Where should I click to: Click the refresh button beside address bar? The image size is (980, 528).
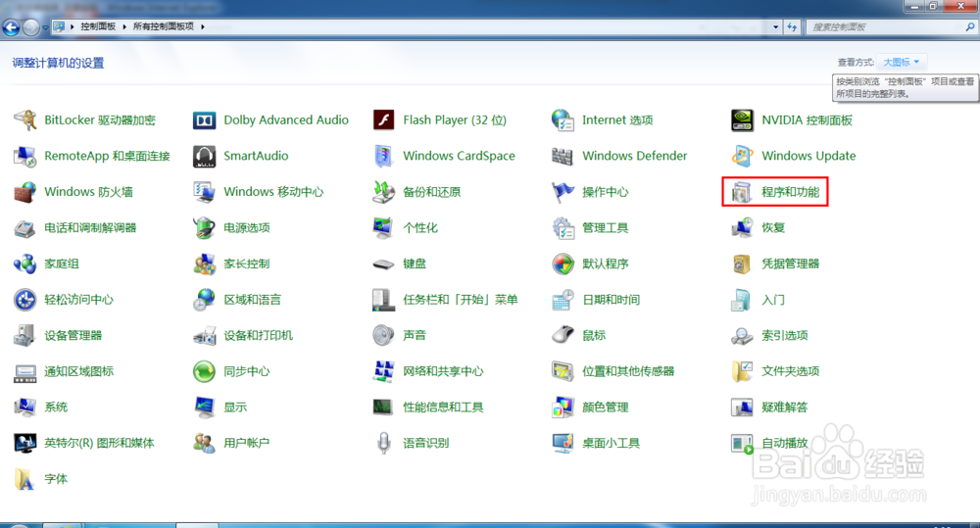click(792, 26)
